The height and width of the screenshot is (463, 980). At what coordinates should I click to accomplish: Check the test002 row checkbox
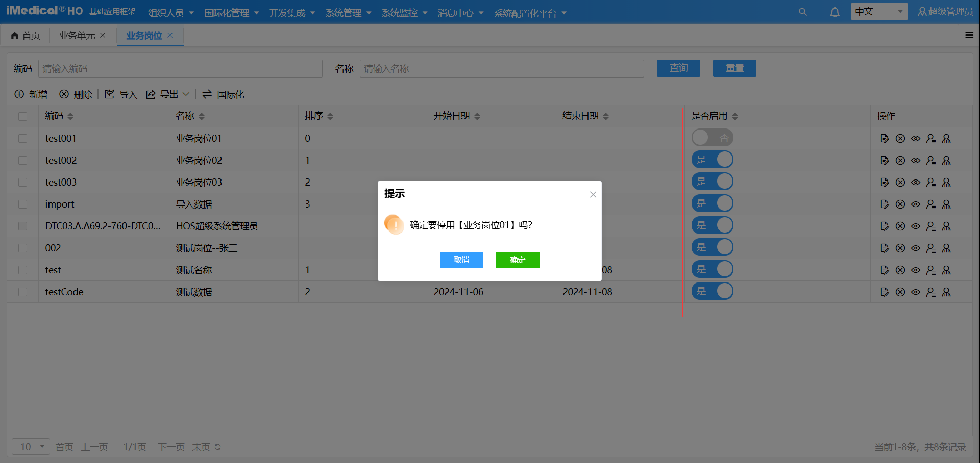[x=22, y=160]
